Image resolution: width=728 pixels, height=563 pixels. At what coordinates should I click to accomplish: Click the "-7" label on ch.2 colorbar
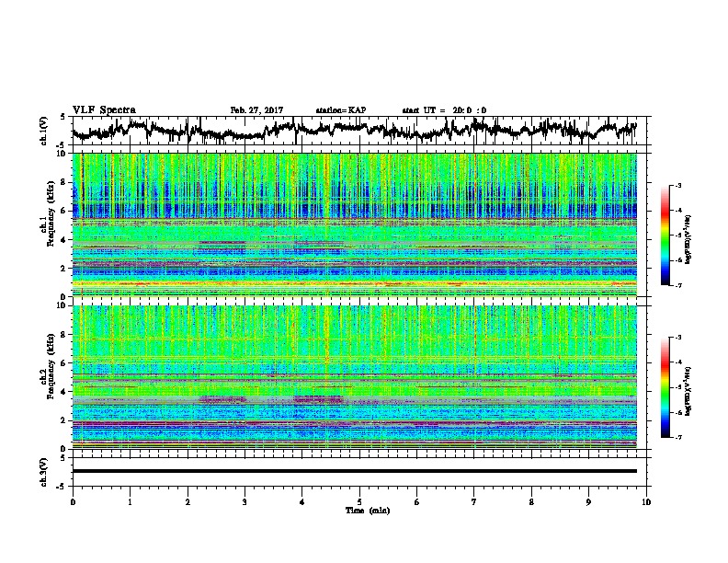[678, 437]
